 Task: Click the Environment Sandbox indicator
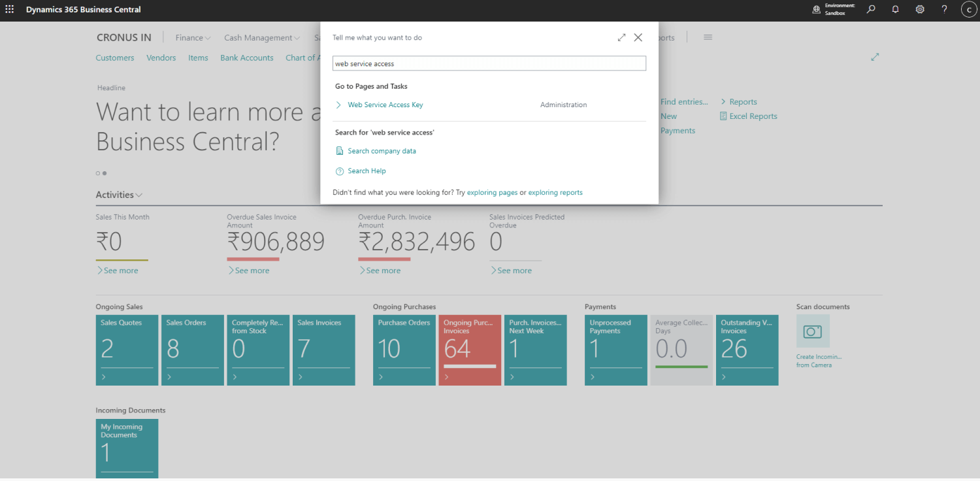click(834, 10)
